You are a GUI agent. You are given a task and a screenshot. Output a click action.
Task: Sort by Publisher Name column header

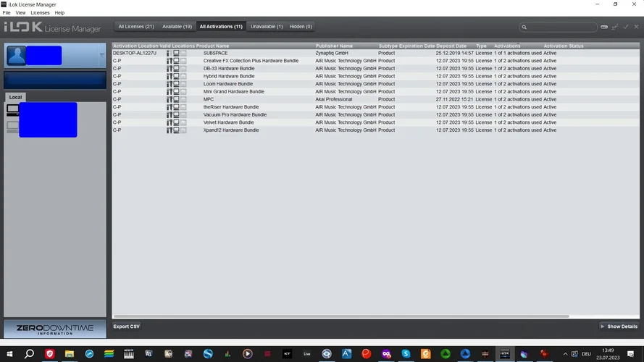click(x=334, y=46)
